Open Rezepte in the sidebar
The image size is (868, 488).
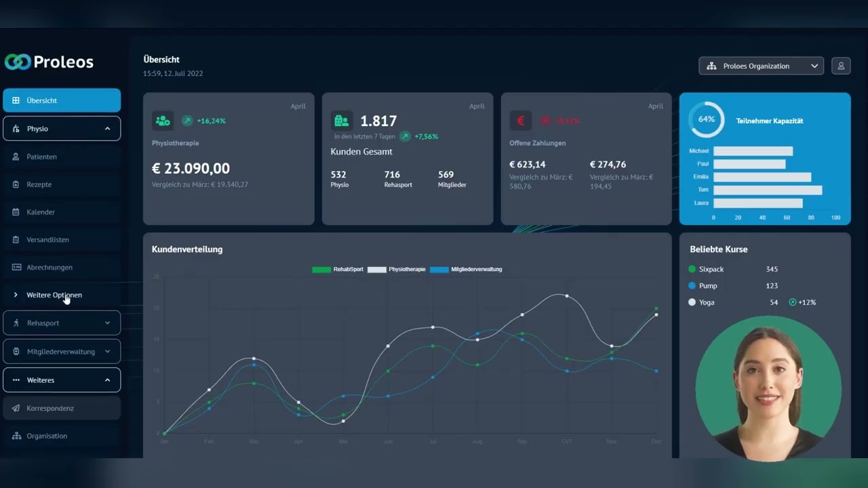coord(62,184)
